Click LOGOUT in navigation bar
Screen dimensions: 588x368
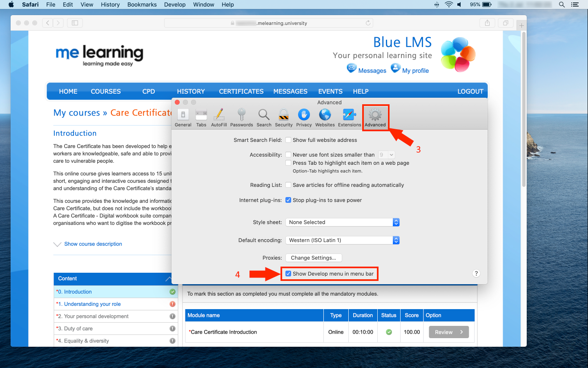tap(470, 92)
